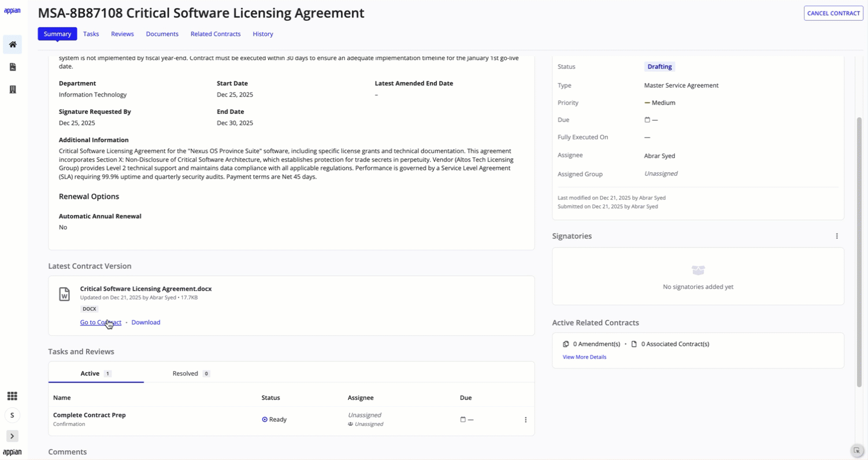Click the cursor icon at bottom right corner
Image resolution: width=868 pixels, height=460 pixels.
(857, 451)
